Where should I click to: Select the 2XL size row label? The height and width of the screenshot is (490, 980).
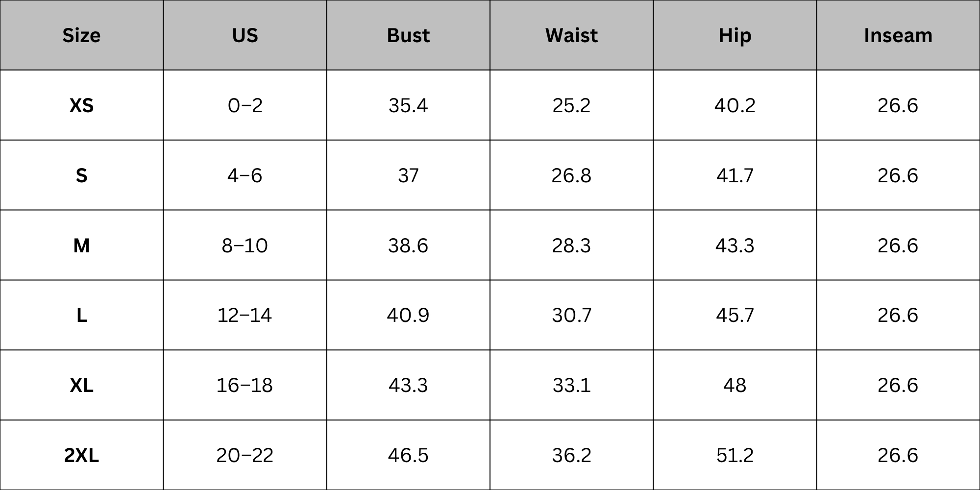(x=81, y=455)
